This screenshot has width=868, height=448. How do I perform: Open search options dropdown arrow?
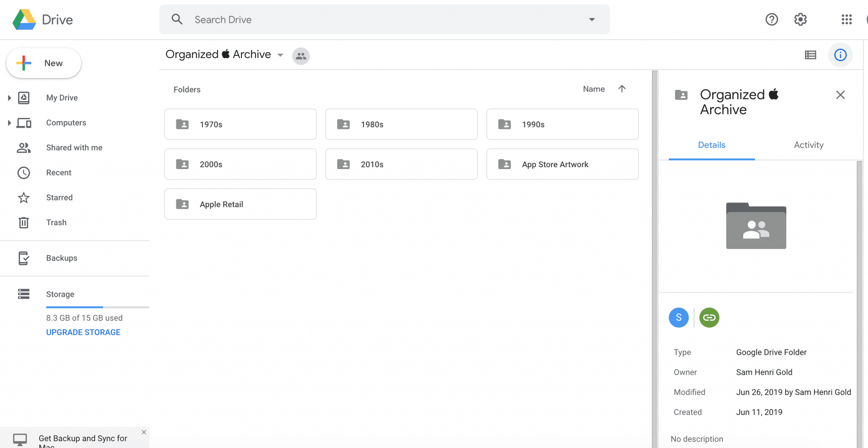pyautogui.click(x=592, y=20)
